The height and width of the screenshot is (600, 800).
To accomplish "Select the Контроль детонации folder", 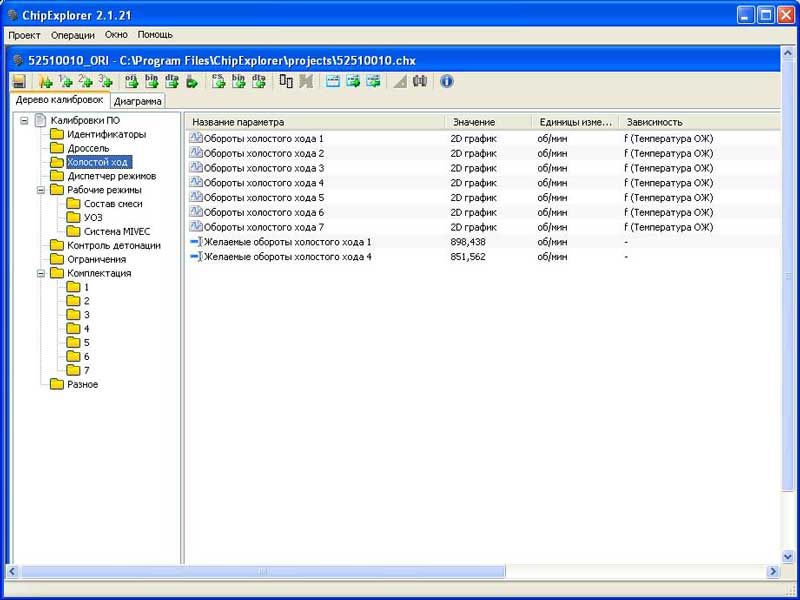I will click(x=113, y=245).
